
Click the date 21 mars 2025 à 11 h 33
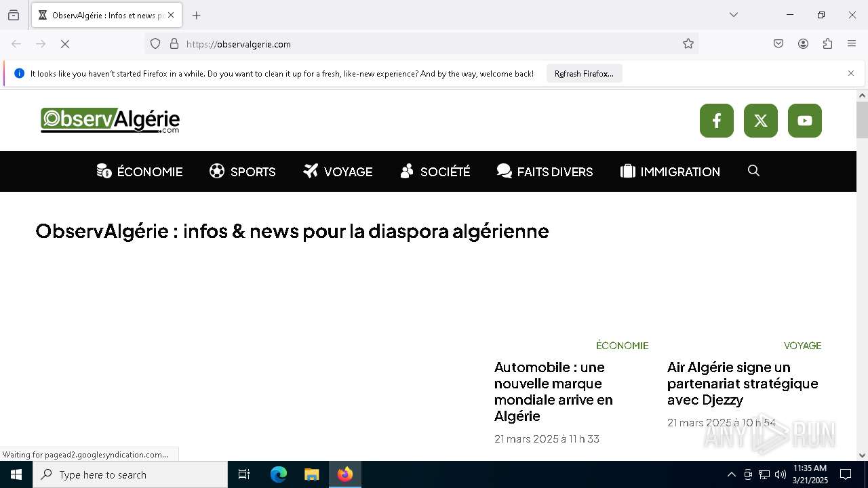pos(547,439)
